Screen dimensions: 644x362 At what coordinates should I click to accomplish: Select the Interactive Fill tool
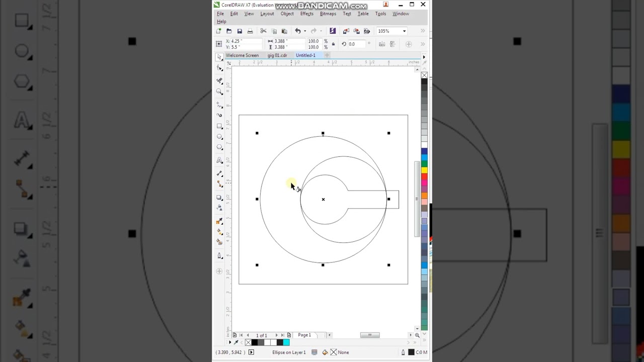tap(219, 232)
